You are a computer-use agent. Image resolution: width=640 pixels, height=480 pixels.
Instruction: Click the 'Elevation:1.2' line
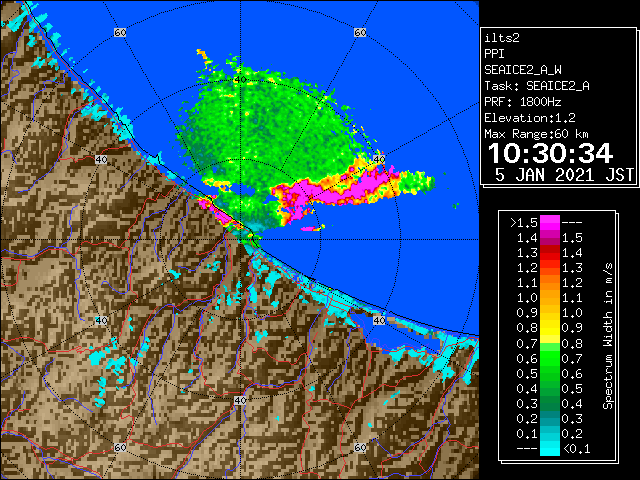click(x=530, y=118)
